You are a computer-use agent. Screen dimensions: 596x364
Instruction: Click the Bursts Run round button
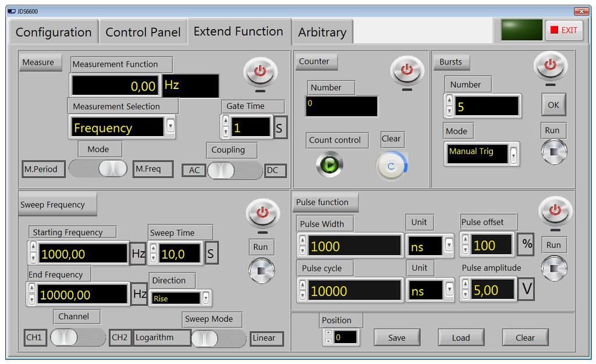pyautogui.click(x=554, y=152)
